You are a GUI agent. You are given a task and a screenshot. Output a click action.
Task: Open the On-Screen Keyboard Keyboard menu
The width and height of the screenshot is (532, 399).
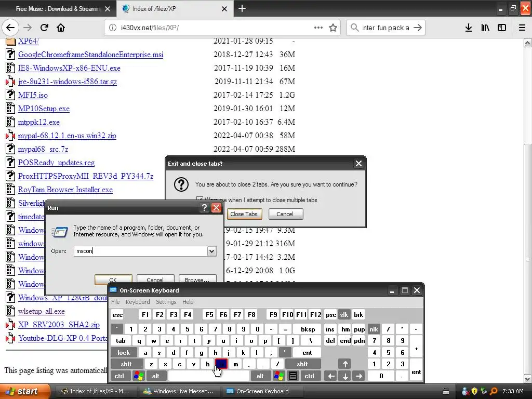point(137,302)
